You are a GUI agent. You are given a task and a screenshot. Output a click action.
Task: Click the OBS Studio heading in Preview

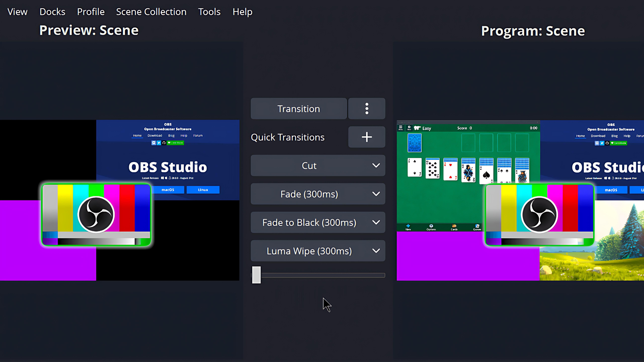(x=168, y=167)
